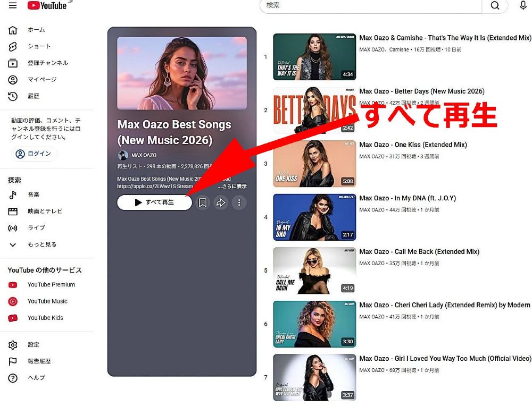Click the search magnifier button
Screen dimensions: 532x406
(495, 5)
